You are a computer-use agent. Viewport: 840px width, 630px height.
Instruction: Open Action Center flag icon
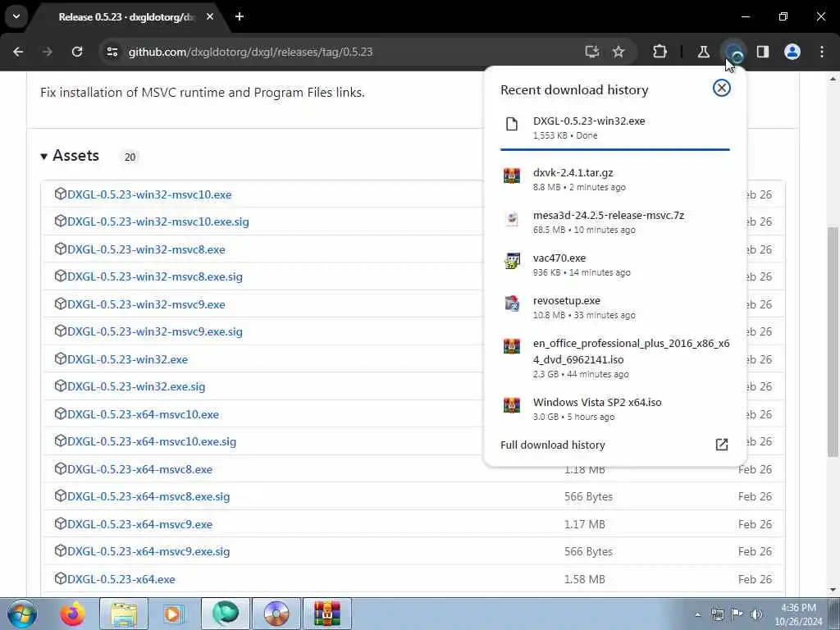pos(737,614)
